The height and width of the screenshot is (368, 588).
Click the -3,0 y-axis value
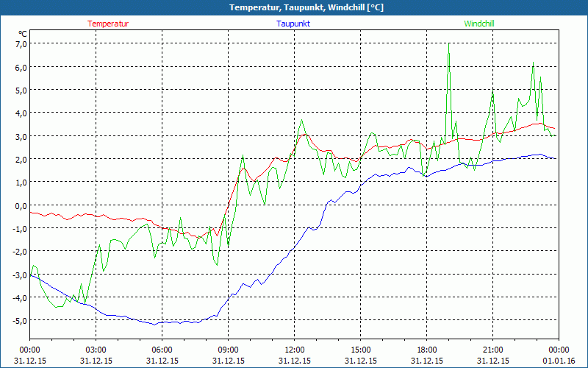click(x=21, y=275)
